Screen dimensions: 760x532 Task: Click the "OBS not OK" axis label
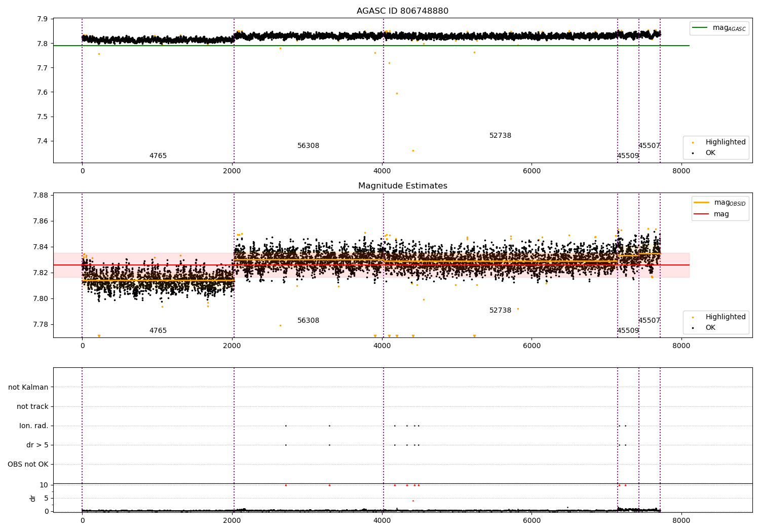click(x=28, y=464)
